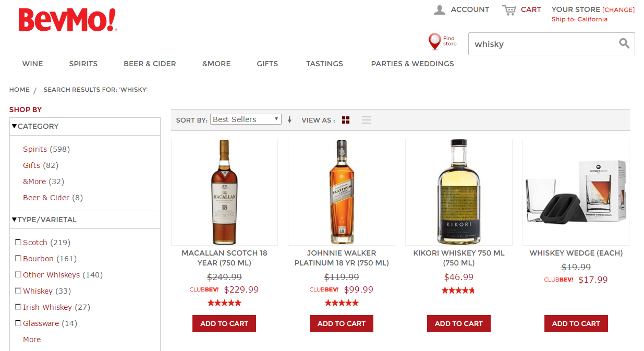Click the Kikori Whiskey star rating
644x351 pixels.
[x=458, y=291]
